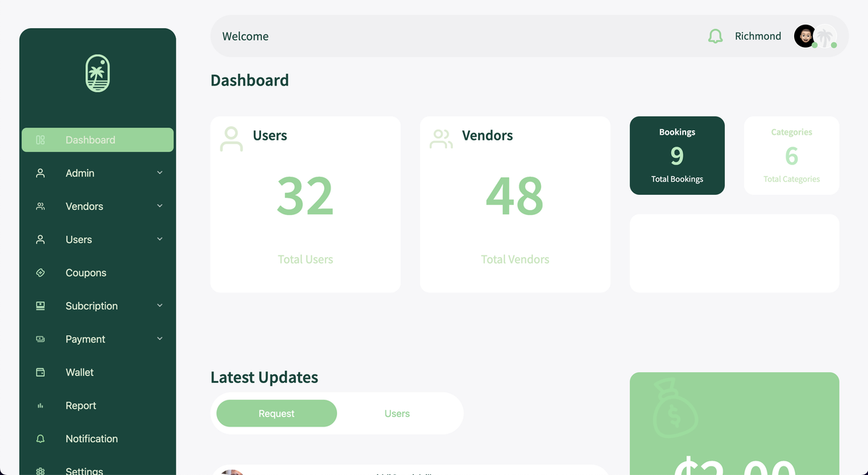This screenshot has height=475, width=868.
Task: Select the Request tab under Latest Updates
Action: (x=276, y=413)
